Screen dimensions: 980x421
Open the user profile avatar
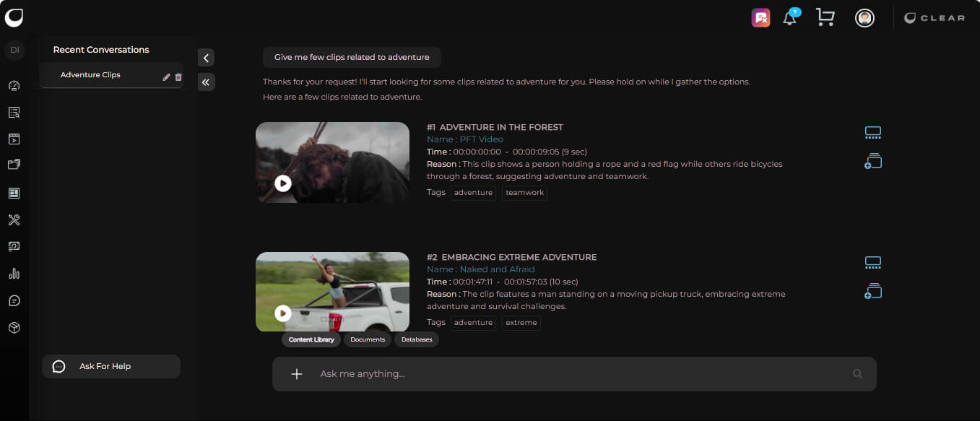(x=864, y=18)
